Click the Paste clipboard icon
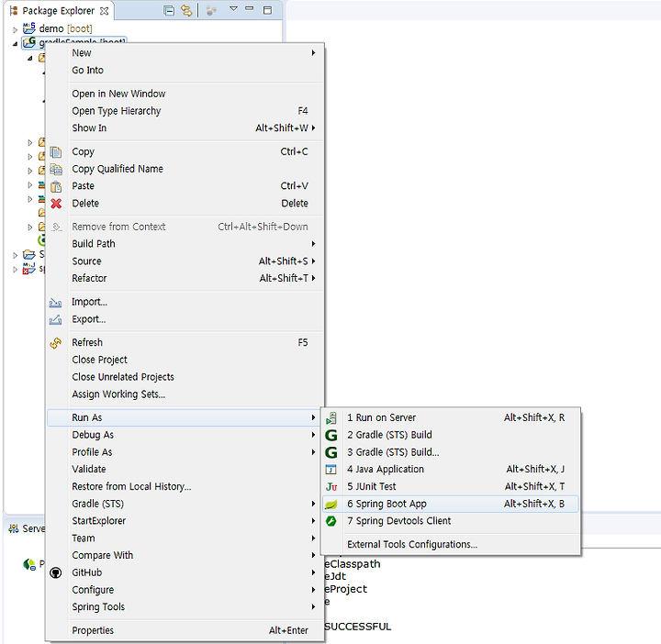 point(56,186)
